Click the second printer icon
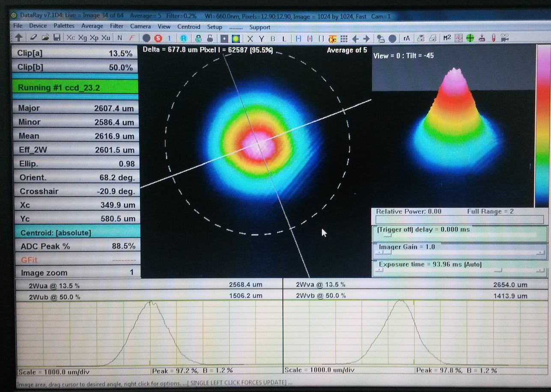 (433, 39)
